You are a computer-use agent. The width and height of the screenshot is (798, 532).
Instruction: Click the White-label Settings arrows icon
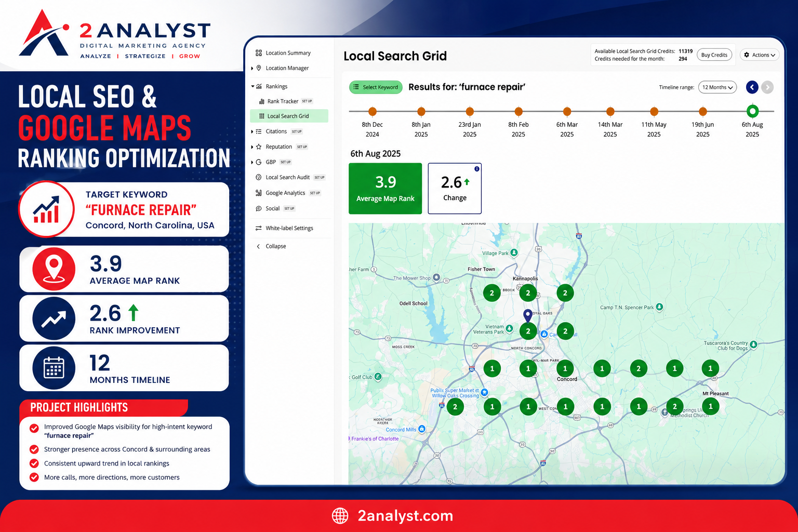click(259, 228)
